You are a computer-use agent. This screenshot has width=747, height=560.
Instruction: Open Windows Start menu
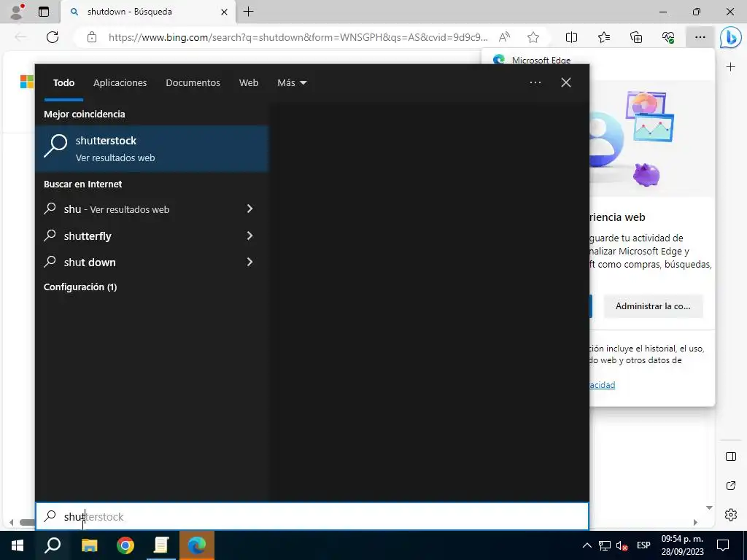coord(18,545)
